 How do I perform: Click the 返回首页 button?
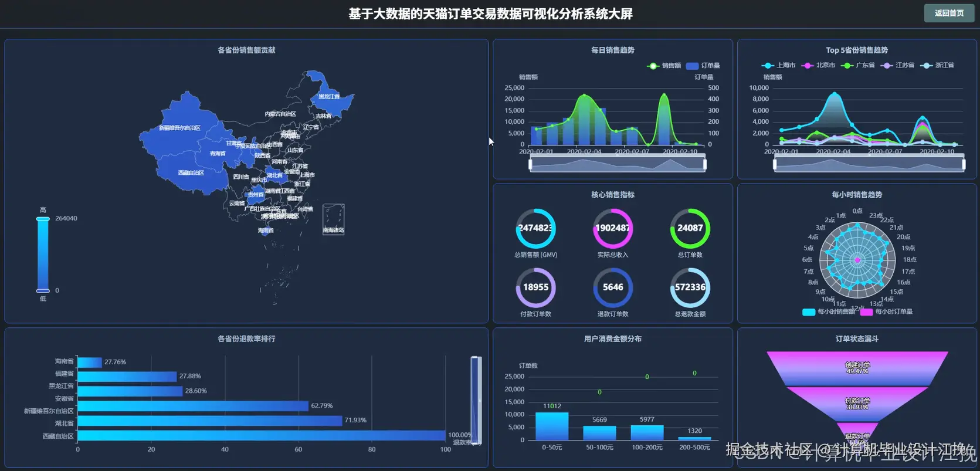tap(948, 13)
